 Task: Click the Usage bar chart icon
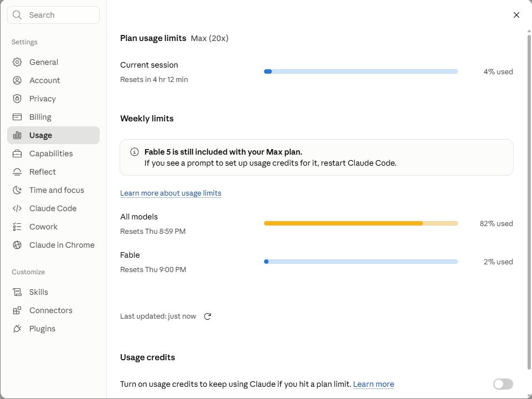pyautogui.click(x=17, y=135)
